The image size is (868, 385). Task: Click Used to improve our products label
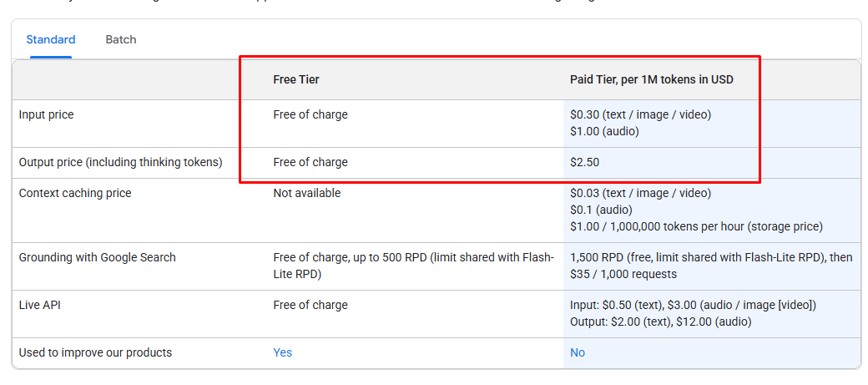(x=95, y=352)
